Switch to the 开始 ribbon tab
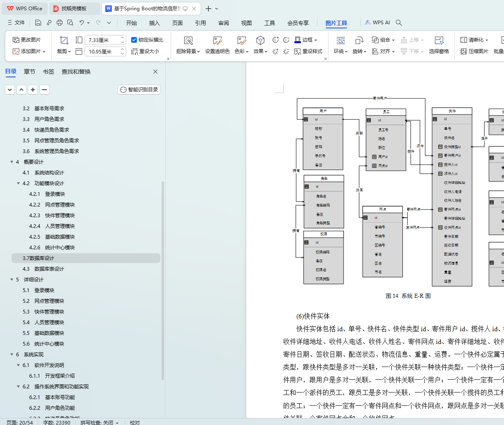The image size is (504, 425). [x=132, y=23]
